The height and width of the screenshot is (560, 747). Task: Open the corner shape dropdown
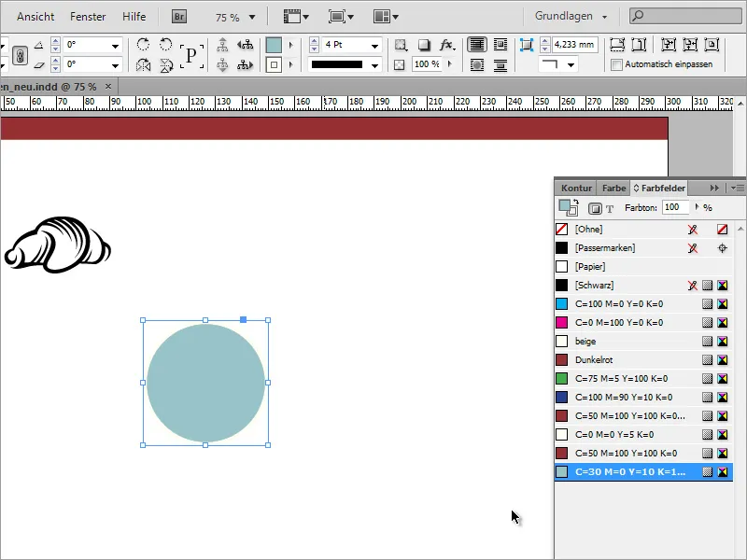[571, 64]
